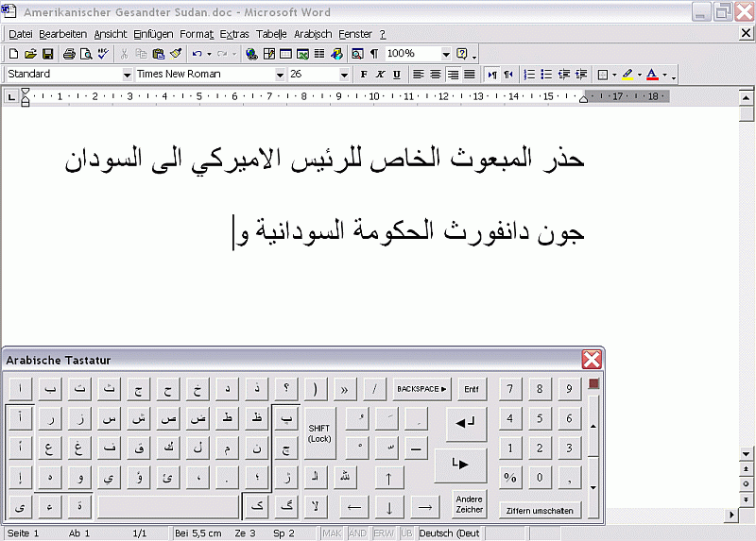
Task: Insert an Excel spreadsheet
Action: pyautogui.click(x=302, y=54)
